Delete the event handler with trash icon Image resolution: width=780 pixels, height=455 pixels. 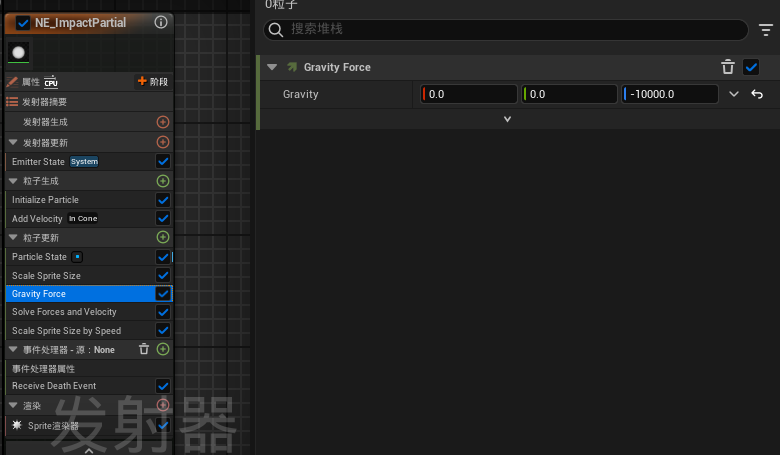[144, 349]
